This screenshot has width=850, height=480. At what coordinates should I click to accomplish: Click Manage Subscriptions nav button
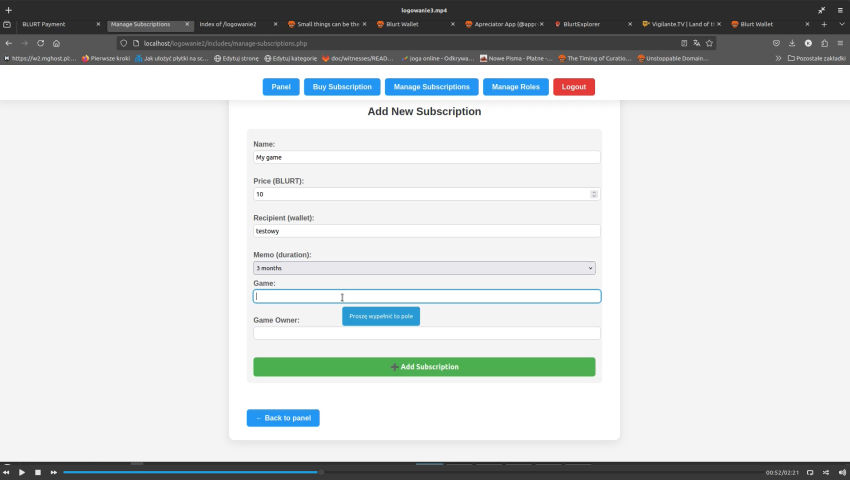(432, 87)
